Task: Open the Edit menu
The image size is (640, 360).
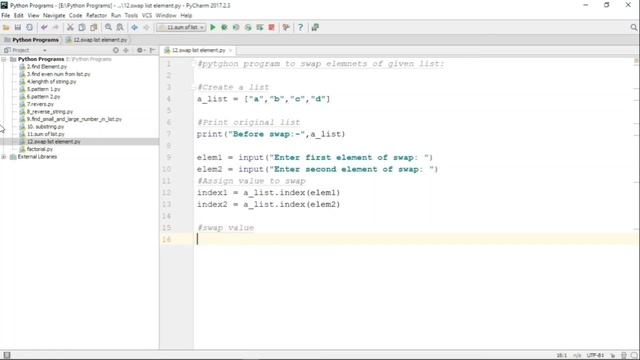Action: (19, 16)
